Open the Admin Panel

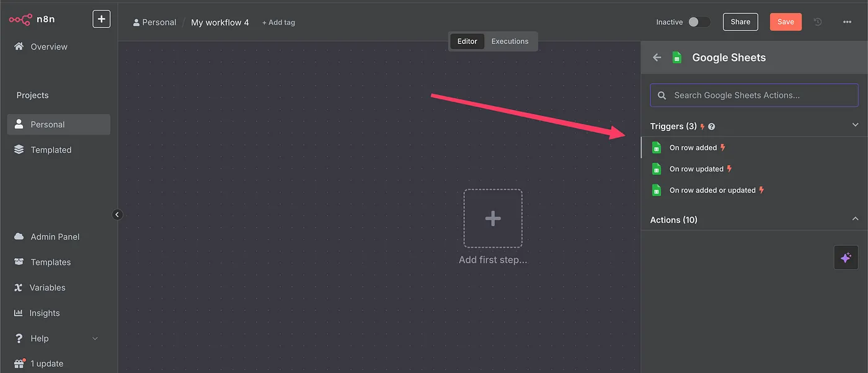point(55,236)
